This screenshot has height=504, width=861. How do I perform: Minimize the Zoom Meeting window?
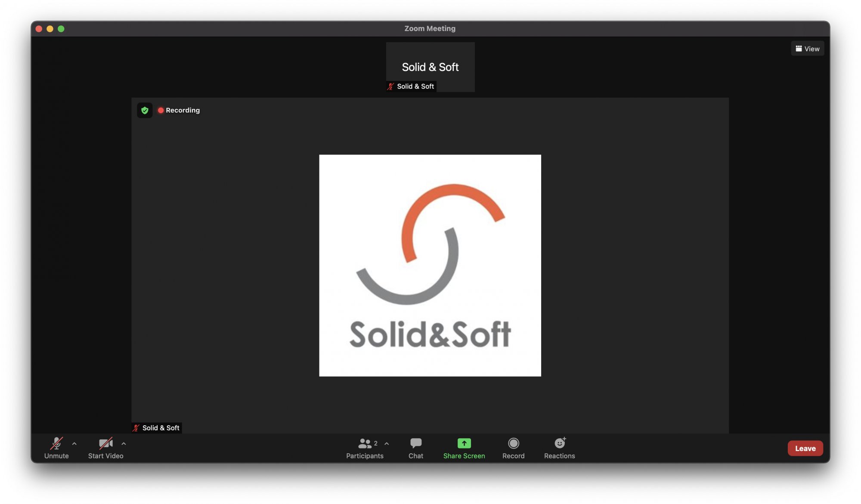[x=50, y=29]
